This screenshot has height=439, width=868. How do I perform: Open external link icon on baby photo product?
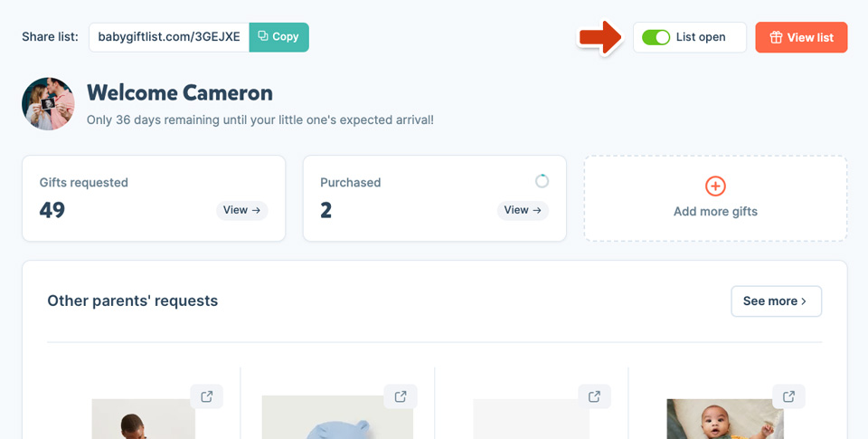(788, 396)
